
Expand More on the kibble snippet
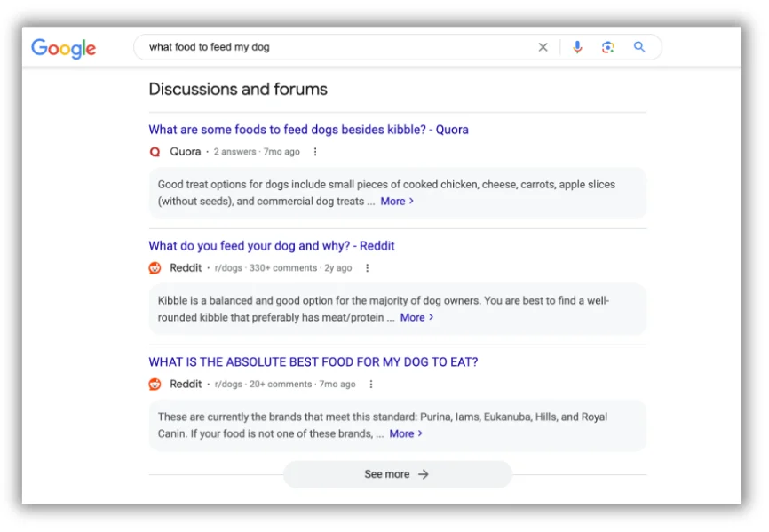(416, 318)
